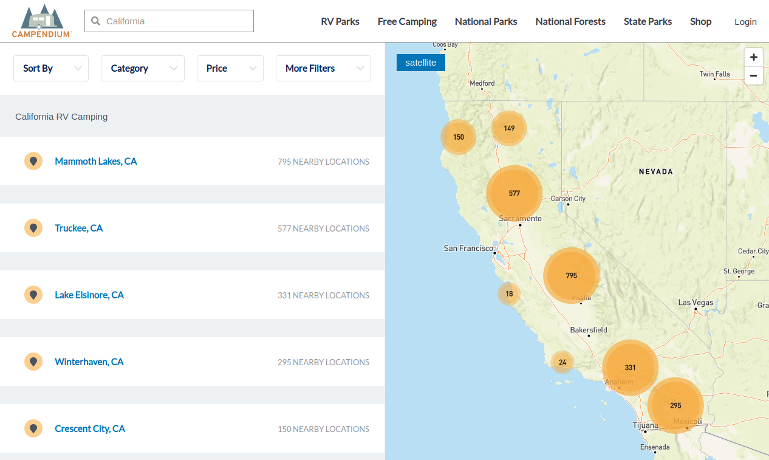Click Las Vegas label on map
The image size is (769, 460).
[x=695, y=303]
